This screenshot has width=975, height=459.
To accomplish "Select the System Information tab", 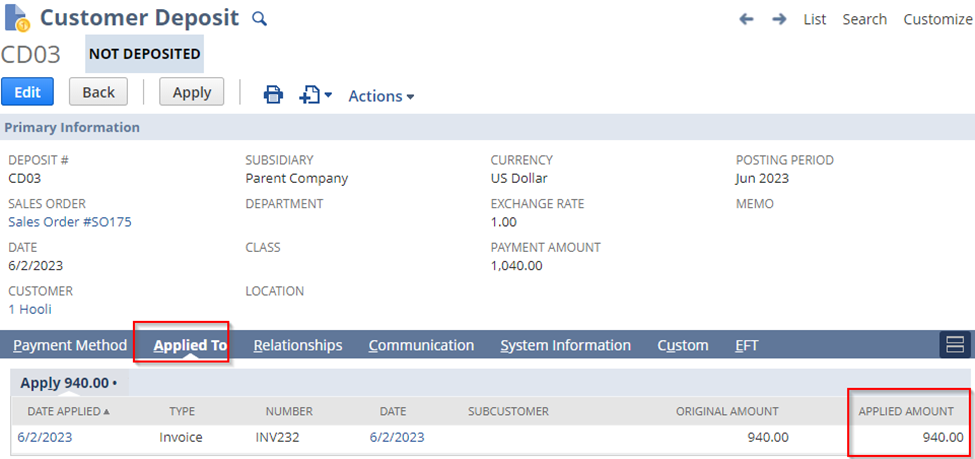I will [565, 345].
